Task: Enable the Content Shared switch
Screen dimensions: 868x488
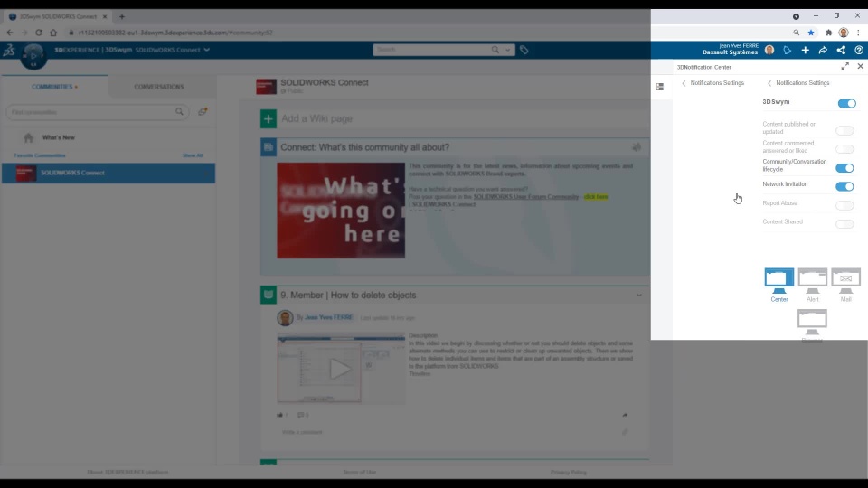Action: (x=844, y=224)
